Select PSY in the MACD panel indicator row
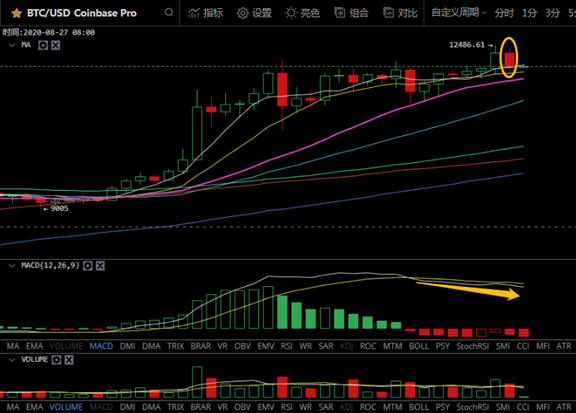 click(x=443, y=346)
